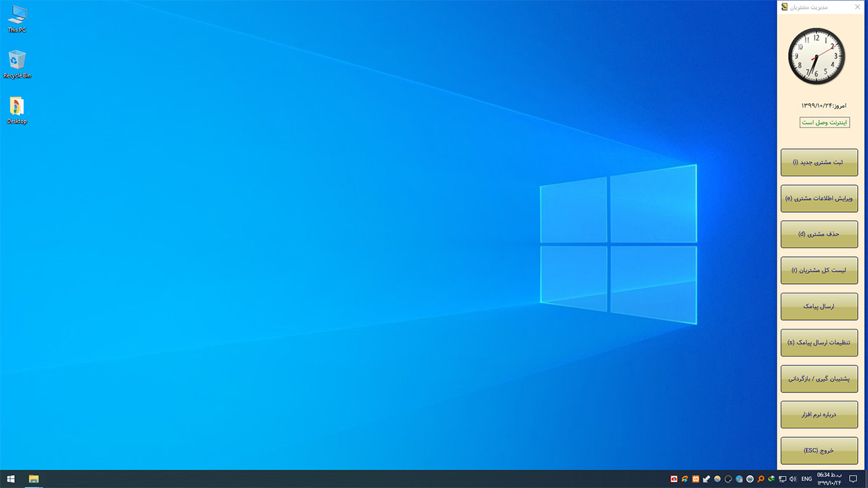
Task: Open ثبت مشتری جدید (i) new customer form
Action: coord(819,163)
